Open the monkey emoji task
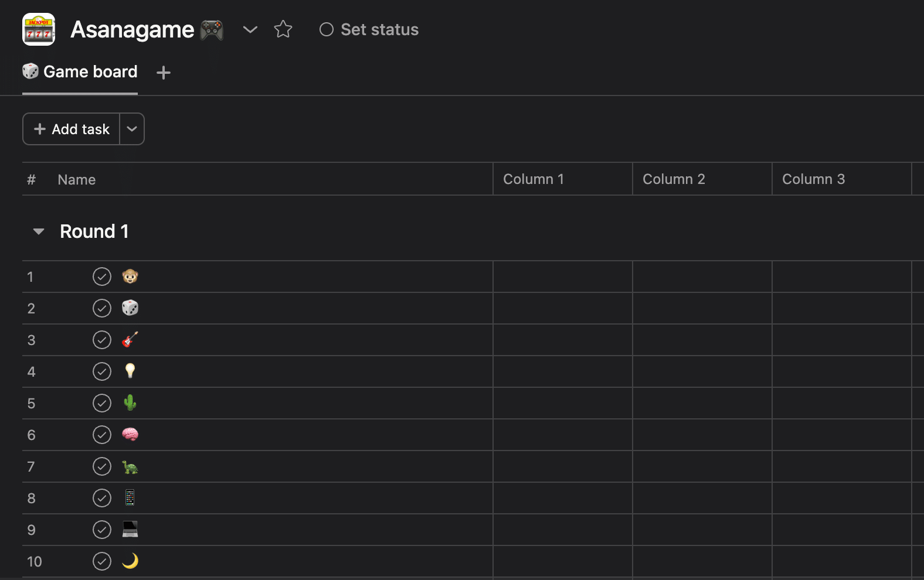 click(130, 277)
